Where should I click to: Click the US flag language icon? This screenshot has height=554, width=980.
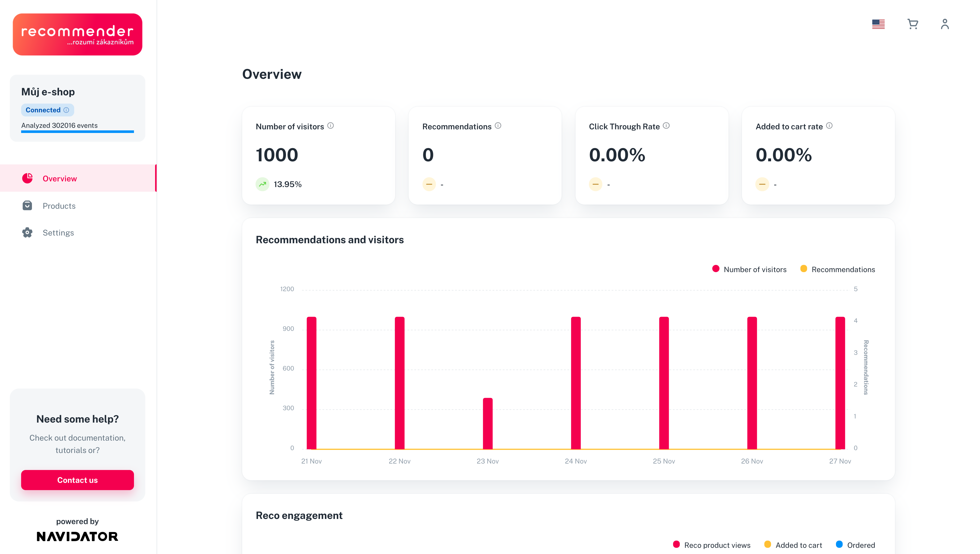[x=878, y=24]
